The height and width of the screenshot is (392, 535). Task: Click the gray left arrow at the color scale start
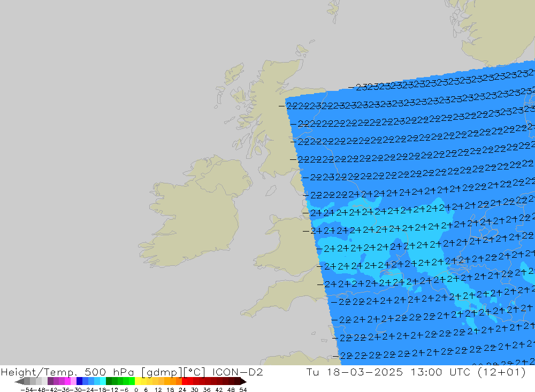19,381
